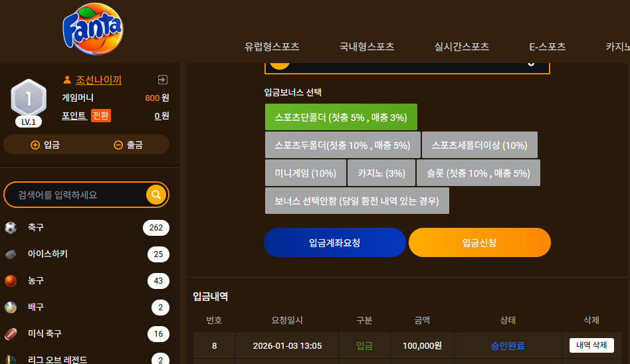Select 스포츠단폴더 bonus option
630x364 pixels.
click(341, 118)
